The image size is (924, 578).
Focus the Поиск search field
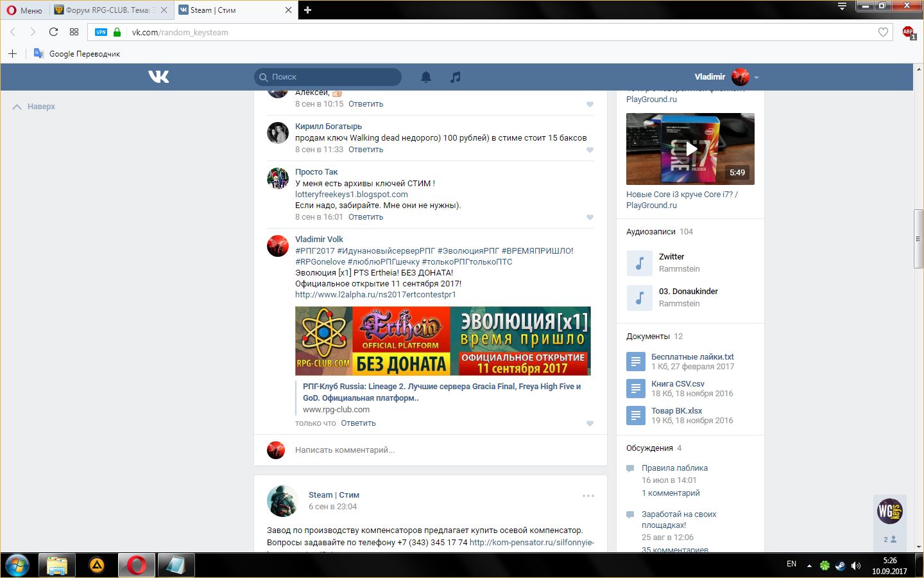[x=328, y=77]
